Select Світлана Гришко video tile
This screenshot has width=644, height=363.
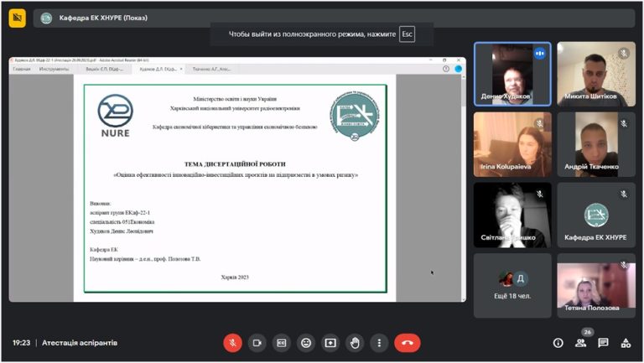click(x=512, y=215)
